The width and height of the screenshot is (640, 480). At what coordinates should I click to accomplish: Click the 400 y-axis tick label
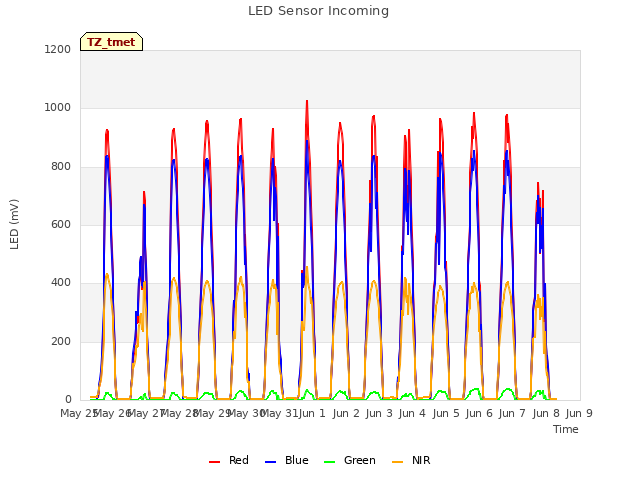(x=61, y=283)
